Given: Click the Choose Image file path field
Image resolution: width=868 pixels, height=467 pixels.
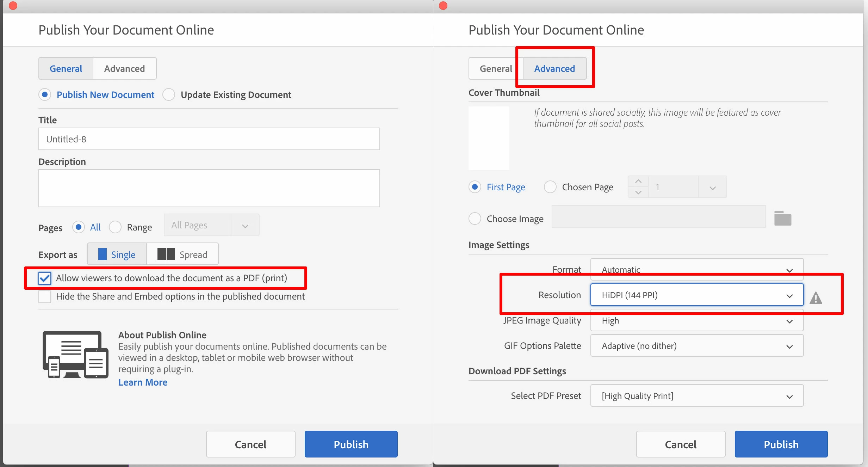Looking at the screenshot, I should [x=659, y=216].
